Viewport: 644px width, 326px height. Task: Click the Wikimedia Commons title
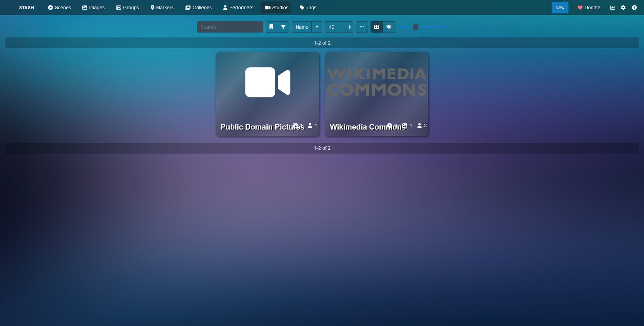pos(368,127)
